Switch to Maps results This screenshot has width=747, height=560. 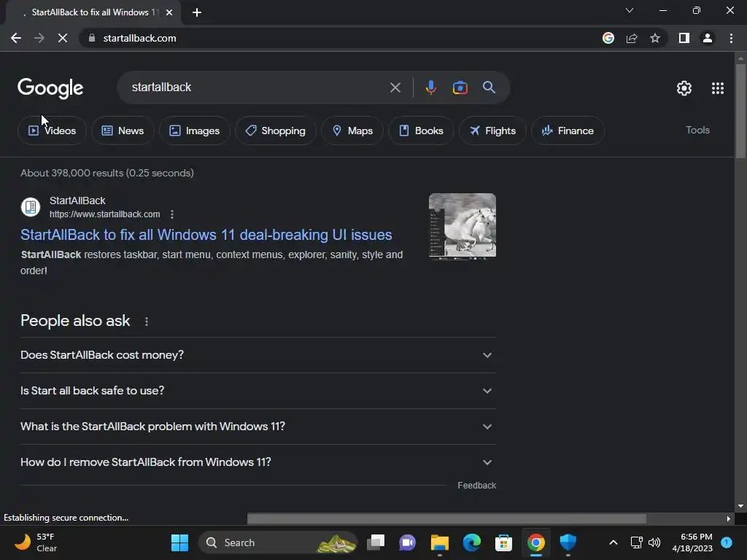coord(352,131)
